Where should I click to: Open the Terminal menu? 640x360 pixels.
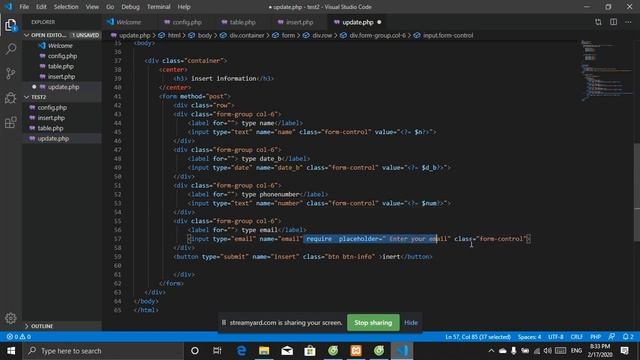pos(158,7)
